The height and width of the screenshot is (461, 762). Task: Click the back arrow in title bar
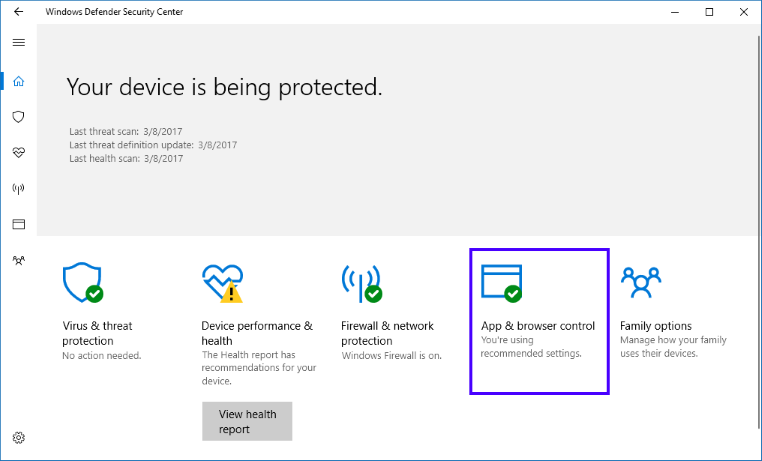18,12
